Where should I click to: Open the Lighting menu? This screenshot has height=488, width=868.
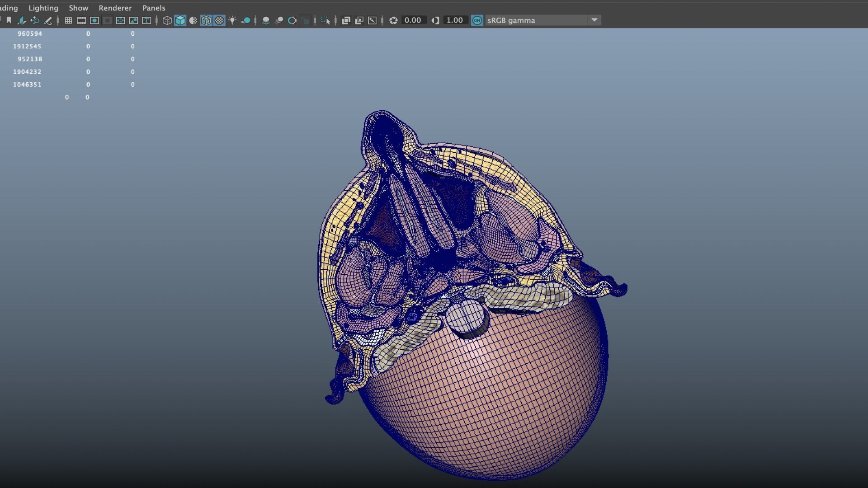pos(43,8)
